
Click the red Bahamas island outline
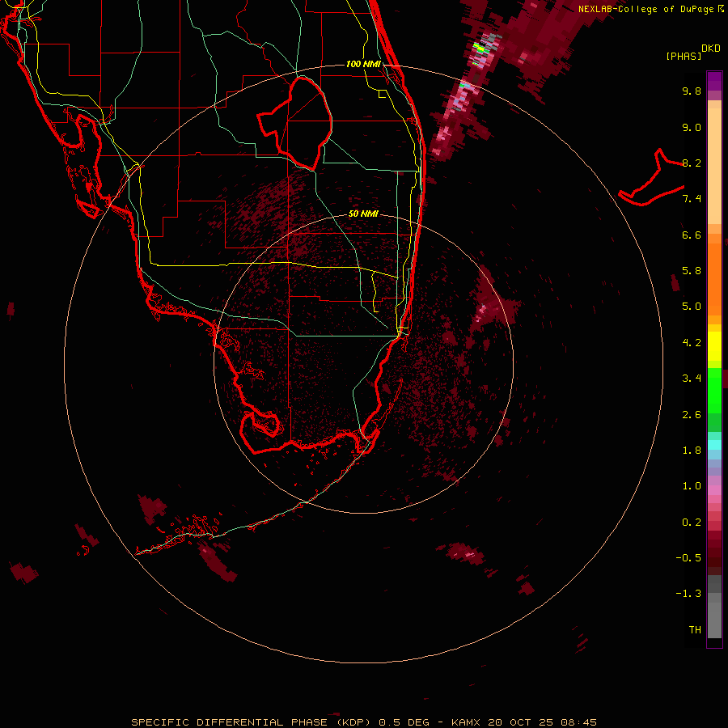tap(651, 177)
